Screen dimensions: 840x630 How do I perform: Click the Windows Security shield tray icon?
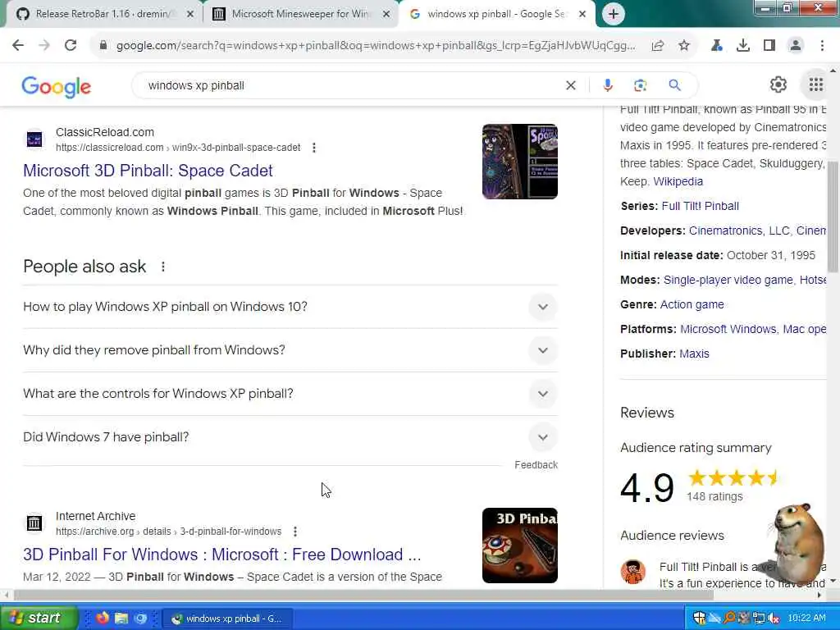click(700, 619)
